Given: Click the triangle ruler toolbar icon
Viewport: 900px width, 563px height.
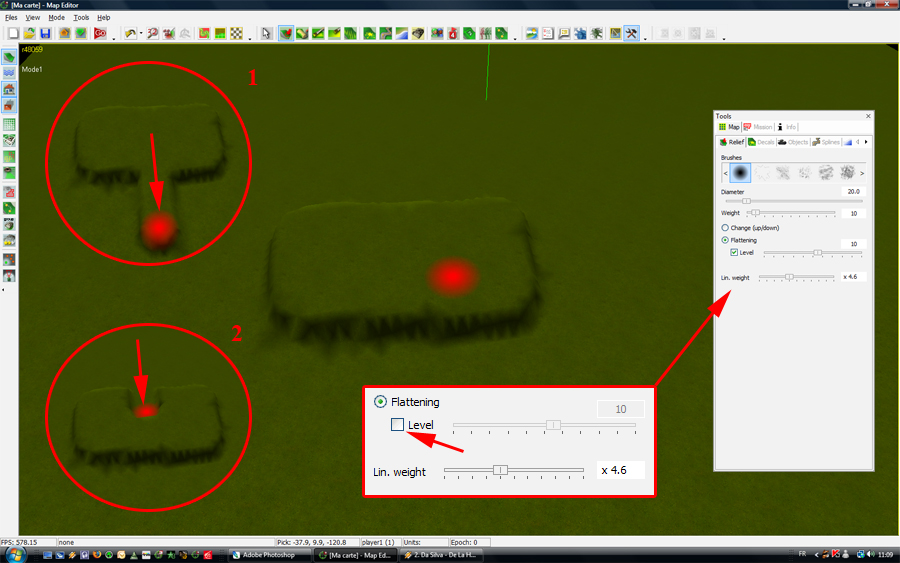Looking at the screenshot, I should [x=615, y=33].
